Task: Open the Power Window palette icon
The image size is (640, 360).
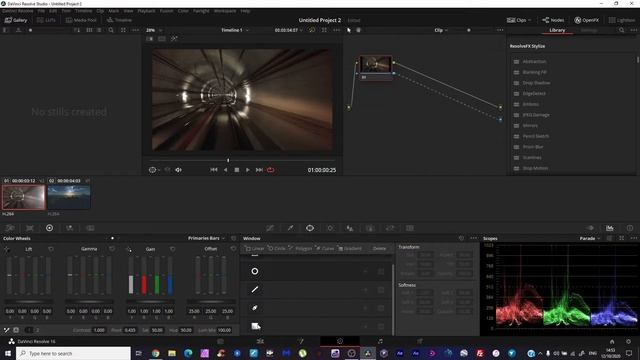Action: (310, 228)
